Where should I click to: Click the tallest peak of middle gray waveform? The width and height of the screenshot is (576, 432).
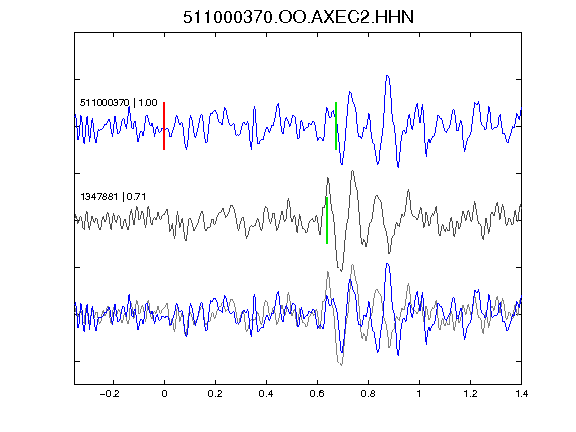(x=353, y=171)
